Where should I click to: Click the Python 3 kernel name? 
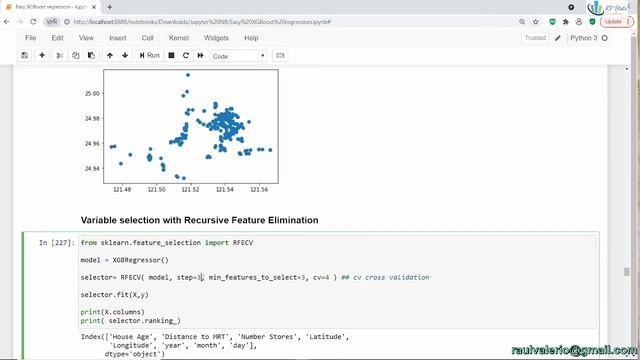583,38
